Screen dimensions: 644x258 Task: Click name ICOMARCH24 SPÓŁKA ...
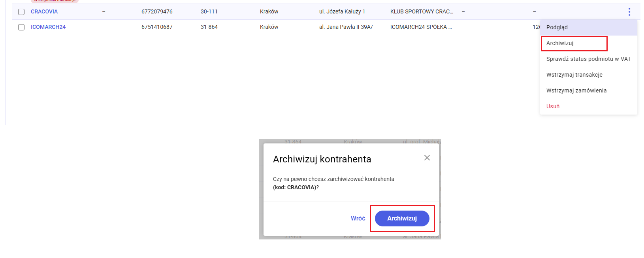(x=421, y=27)
